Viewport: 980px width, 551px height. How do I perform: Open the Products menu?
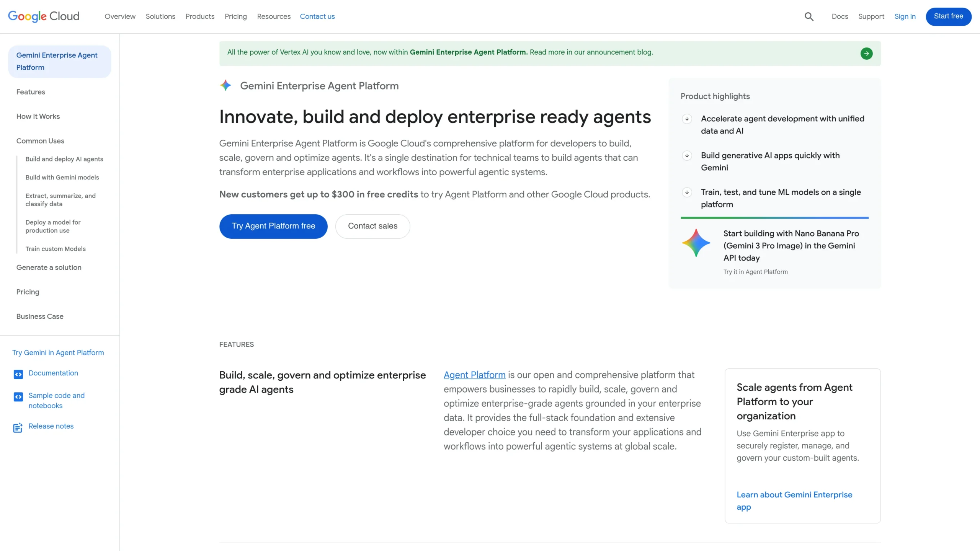[x=200, y=16]
